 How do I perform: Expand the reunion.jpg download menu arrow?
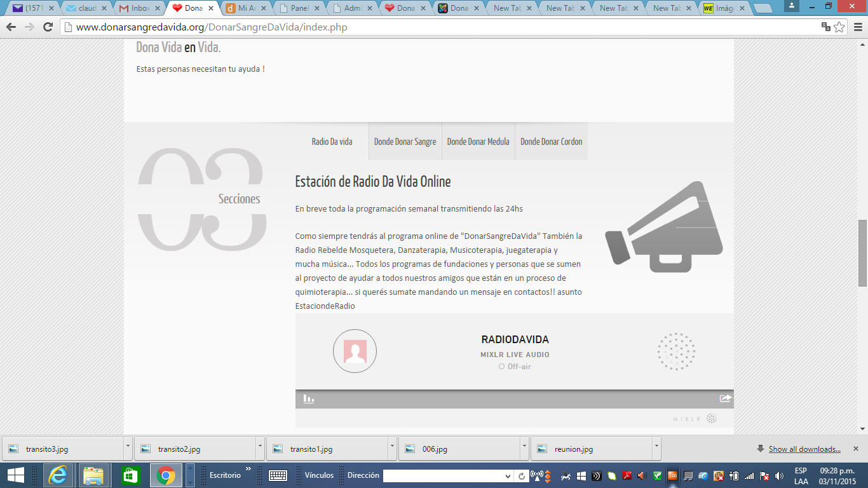pos(656,448)
